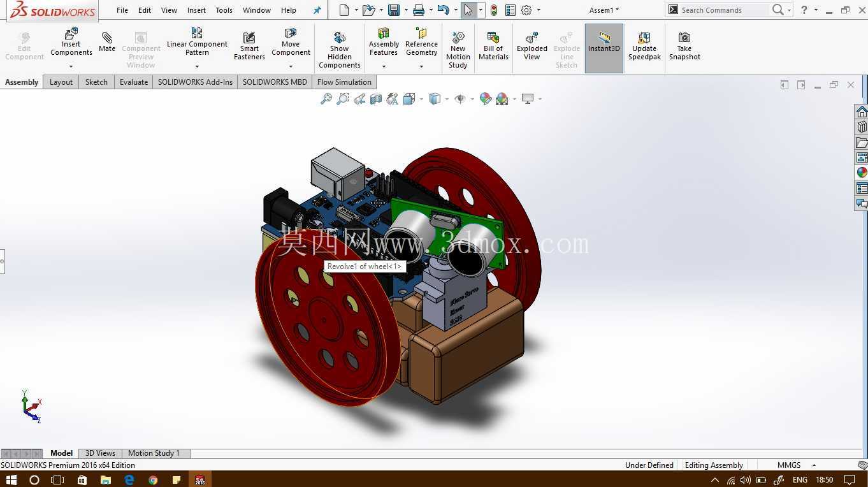Generate Bill of Materials
The height and width of the screenshot is (487, 868).
point(493,46)
